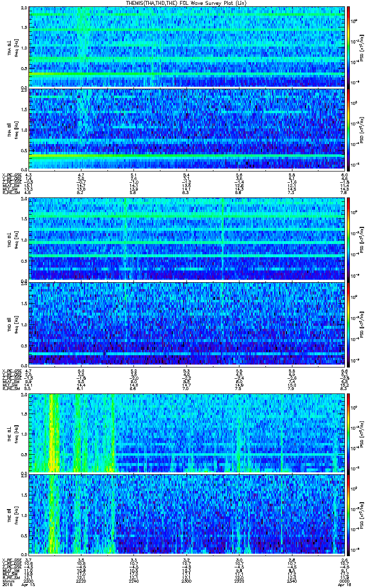Screen dimensions: 368x588
Task: Click the 2200 time tick label
Action: (28, 581)
